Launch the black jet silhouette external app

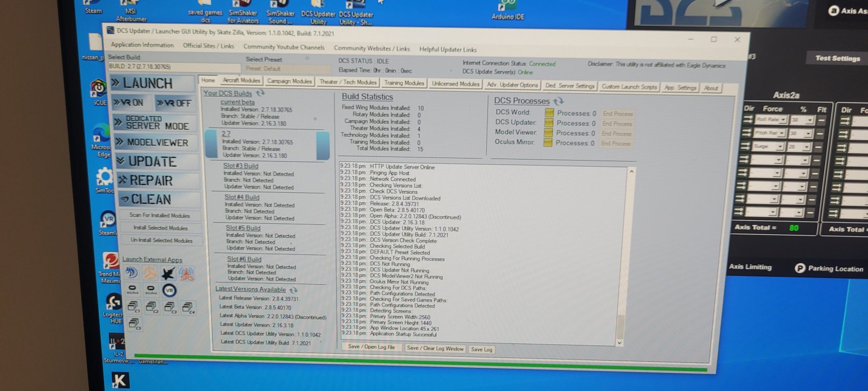(x=168, y=273)
